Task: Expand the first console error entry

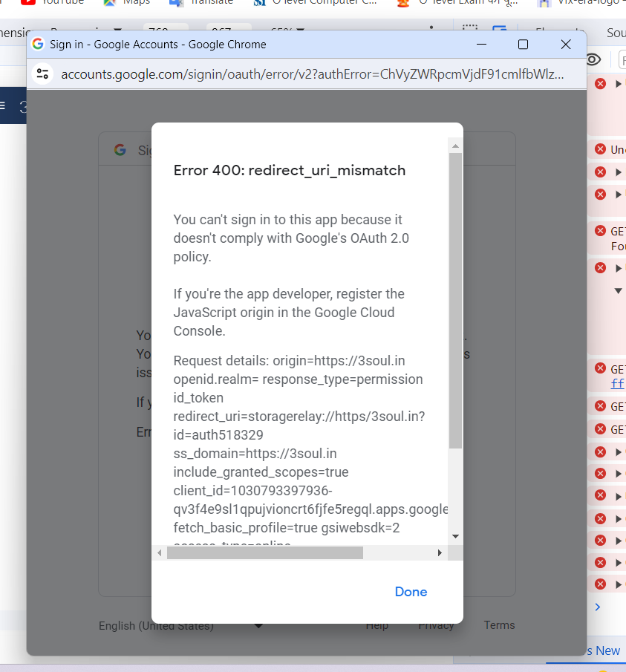Action: tap(619, 84)
